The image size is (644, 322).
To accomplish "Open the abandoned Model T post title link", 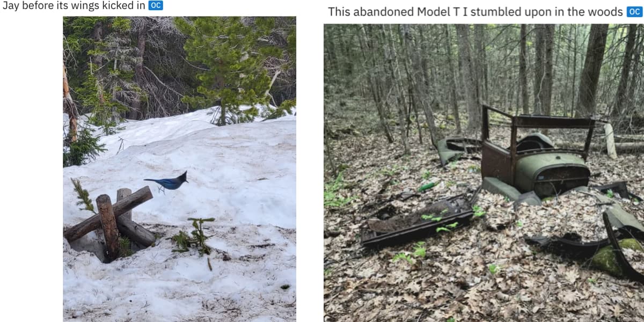I will click(475, 12).
